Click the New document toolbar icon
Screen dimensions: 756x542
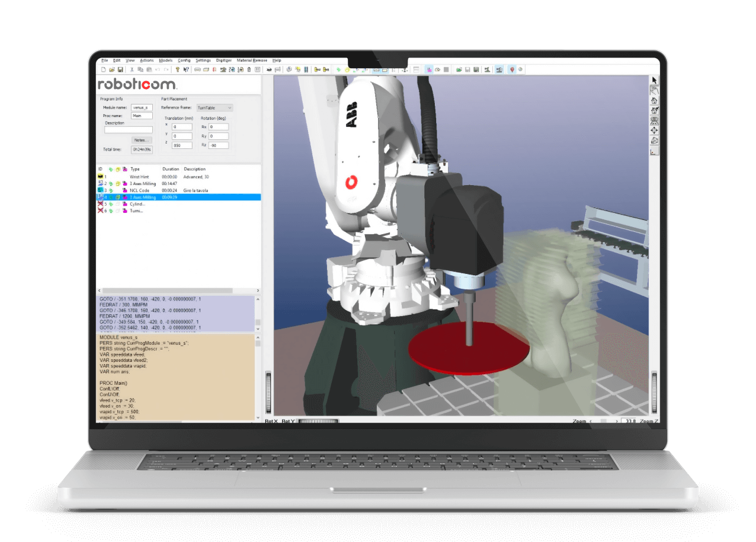(x=104, y=70)
